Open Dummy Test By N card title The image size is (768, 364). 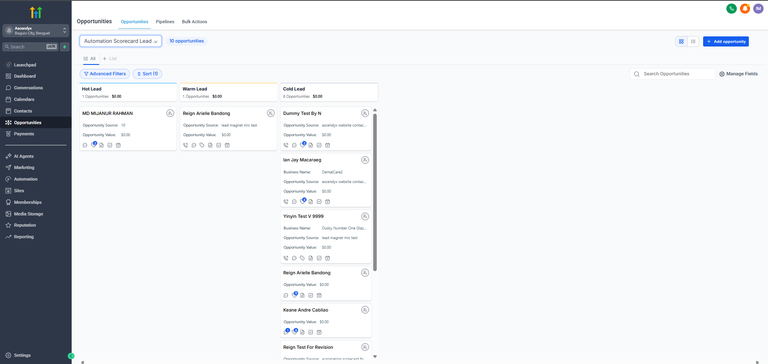pos(302,113)
